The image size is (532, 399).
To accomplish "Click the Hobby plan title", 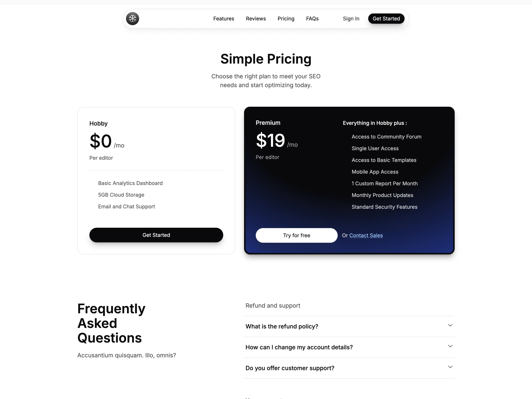I will click(x=98, y=124).
